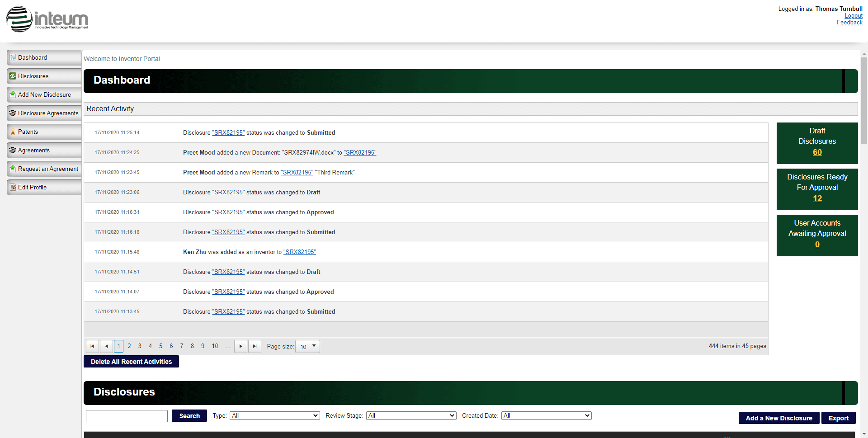The width and height of the screenshot is (868, 438).
Task: Expand the Created Date dropdown
Action: (x=546, y=415)
